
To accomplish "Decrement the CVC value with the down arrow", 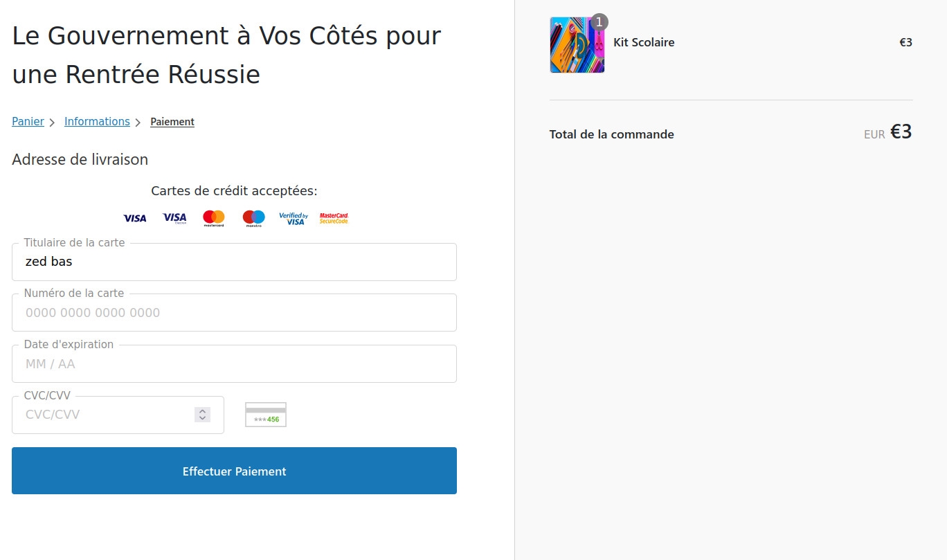I will 202,418.
